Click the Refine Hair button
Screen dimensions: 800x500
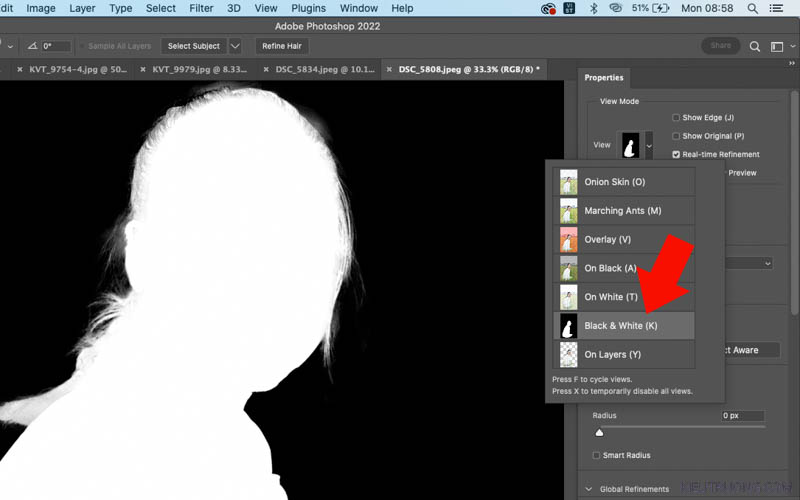(x=282, y=46)
